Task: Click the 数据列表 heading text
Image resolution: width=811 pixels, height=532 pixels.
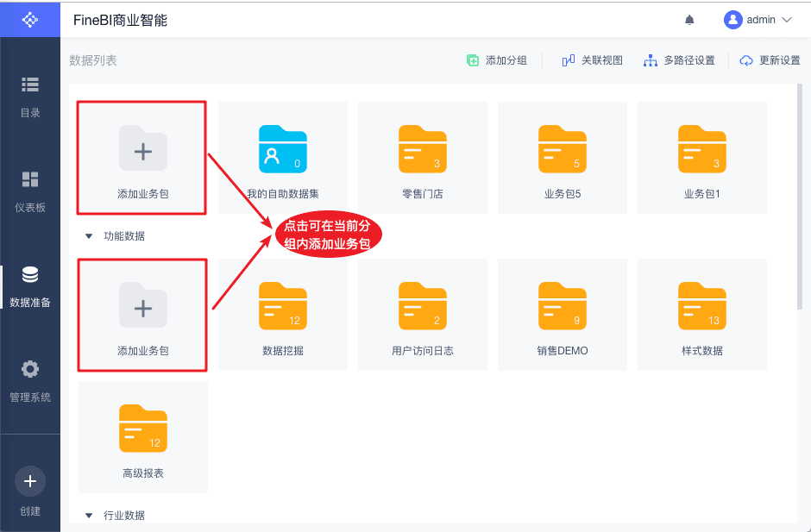Action: click(93, 60)
